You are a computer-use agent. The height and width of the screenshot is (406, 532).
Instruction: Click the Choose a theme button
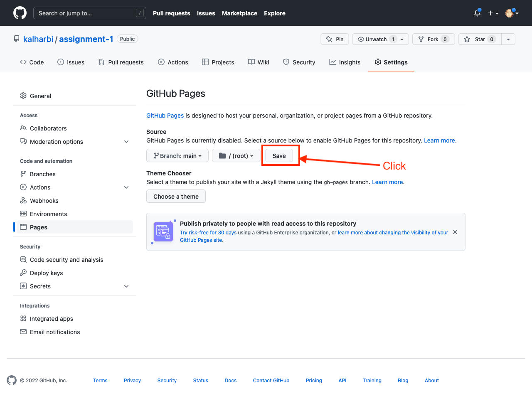coord(176,197)
